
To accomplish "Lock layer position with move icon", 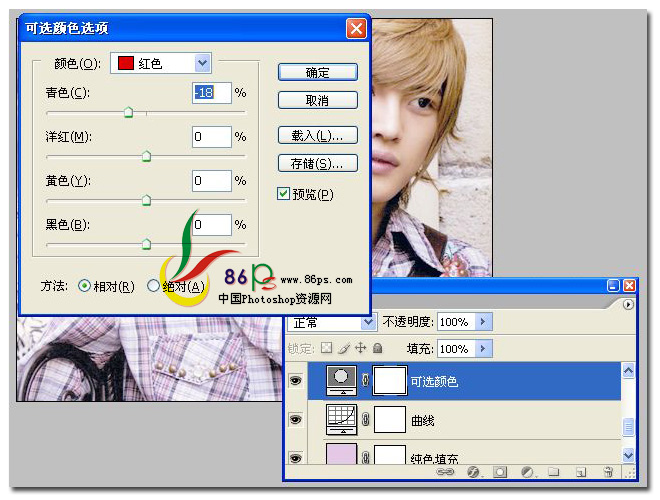I will coord(361,348).
